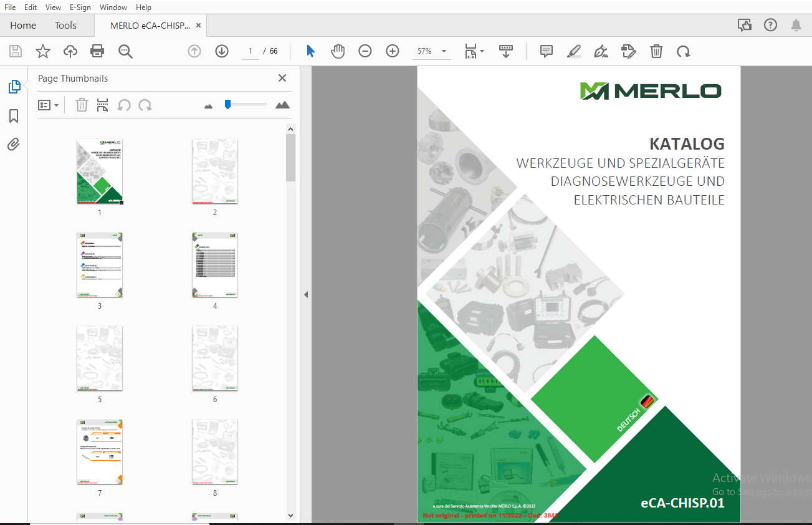This screenshot has width=812, height=525.
Task: Open Attachments paperclip panel
Action: pos(14,145)
